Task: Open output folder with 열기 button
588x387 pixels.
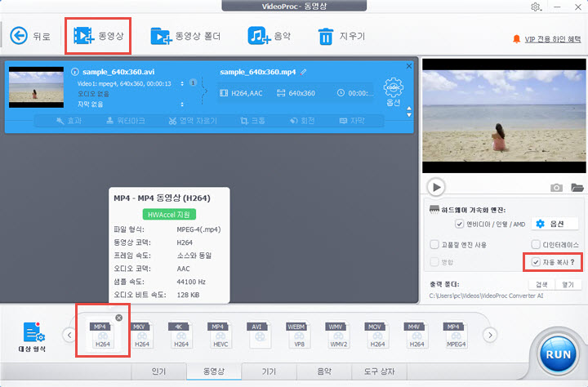Action: click(568, 285)
